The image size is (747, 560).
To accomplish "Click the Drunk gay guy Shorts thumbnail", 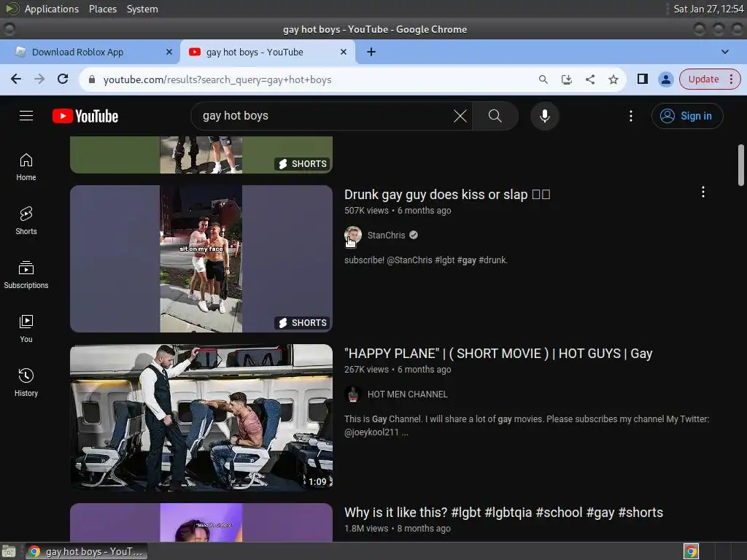I will 201,259.
